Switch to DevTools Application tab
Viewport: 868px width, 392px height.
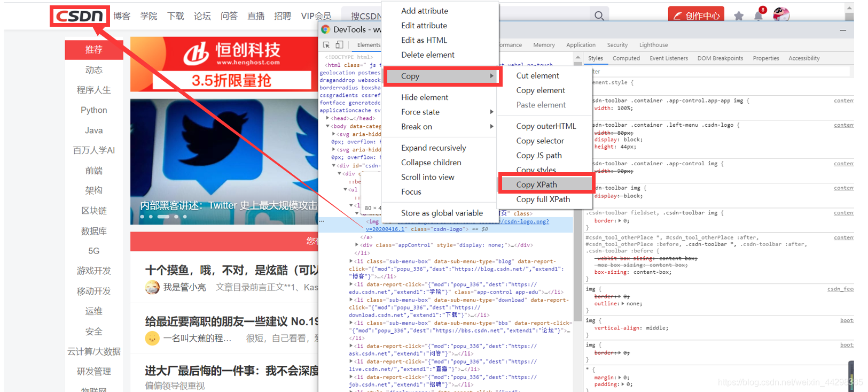[x=581, y=45]
